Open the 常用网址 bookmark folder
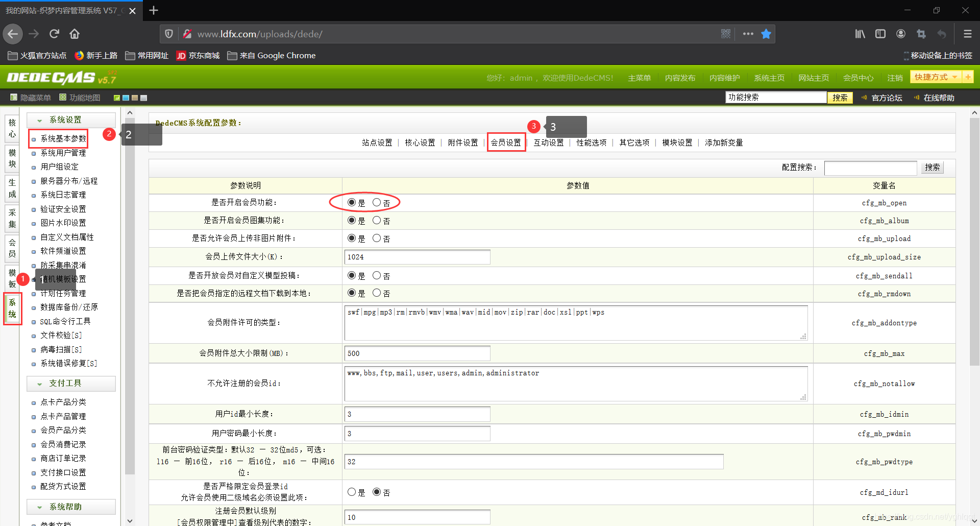This screenshot has height=526, width=980. coord(147,56)
